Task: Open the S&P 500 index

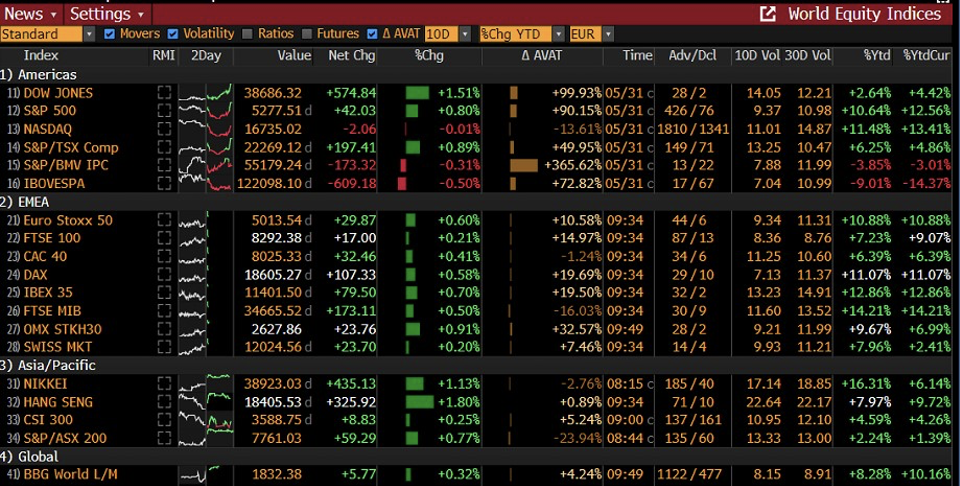Action: [x=50, y=111]
